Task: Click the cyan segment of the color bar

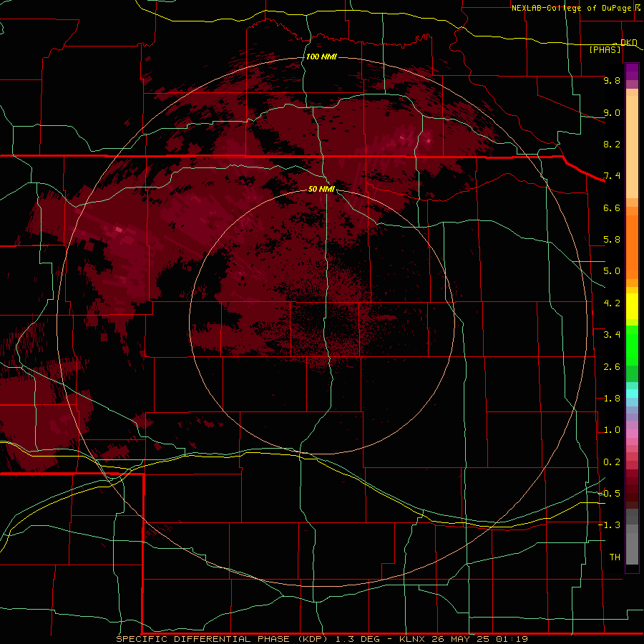Action: pyautogui.click(x=632, y=394)
